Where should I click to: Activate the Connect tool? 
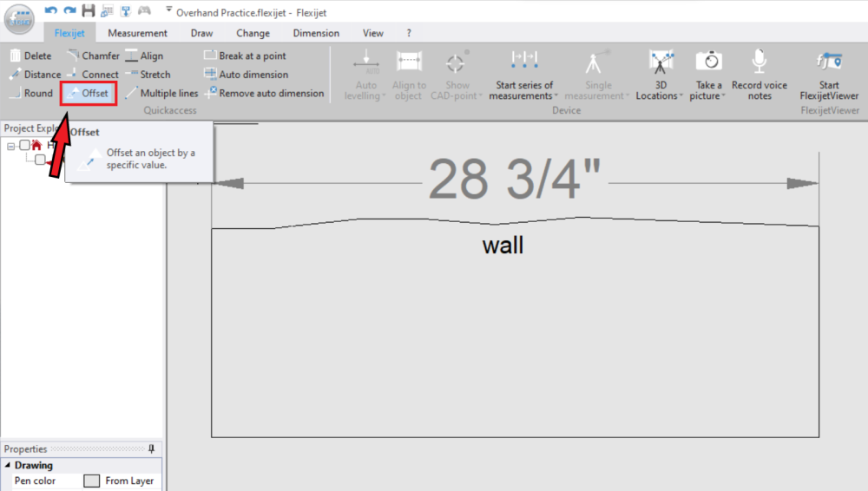pos(93,75)
